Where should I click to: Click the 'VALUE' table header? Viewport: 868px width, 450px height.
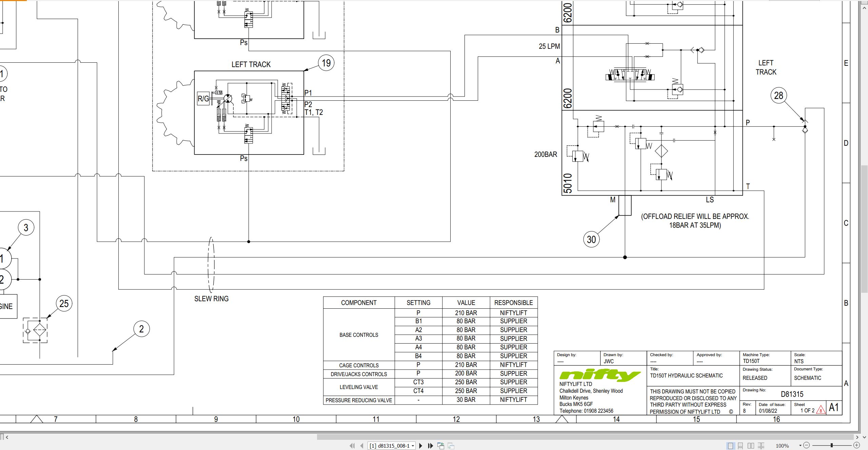coord(466,303)
